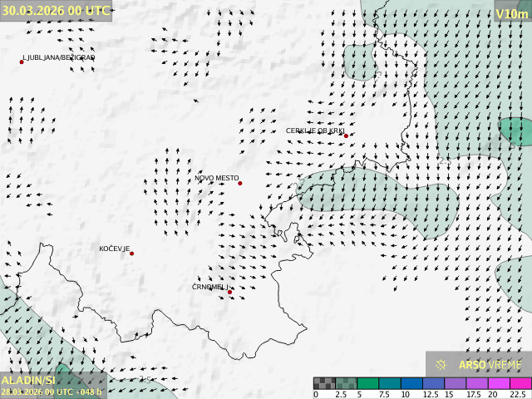Viewport: 532px width, 399px height.
Task: Select the Kočevje red station dot
Action: coord(131,254)
